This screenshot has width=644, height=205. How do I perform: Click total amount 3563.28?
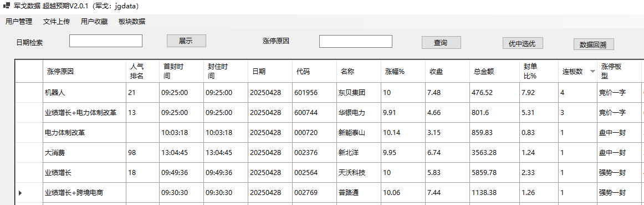494,153
